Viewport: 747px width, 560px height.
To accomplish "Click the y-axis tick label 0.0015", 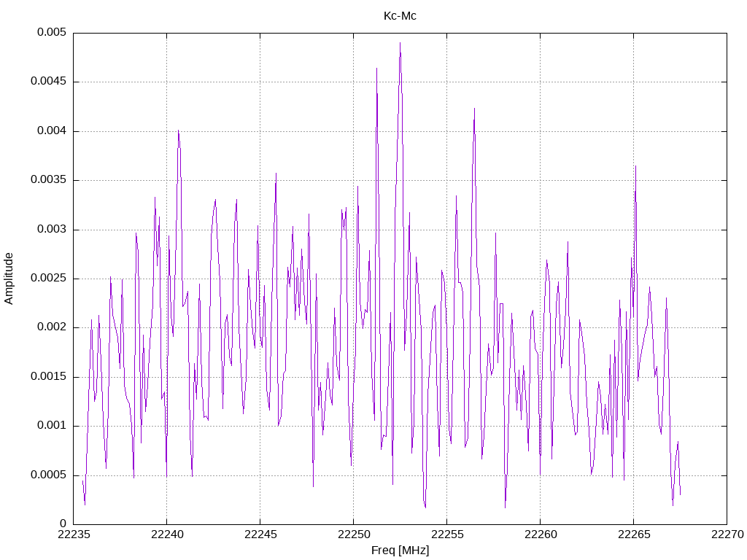I will pyautogui.click(x=48, y=377).
